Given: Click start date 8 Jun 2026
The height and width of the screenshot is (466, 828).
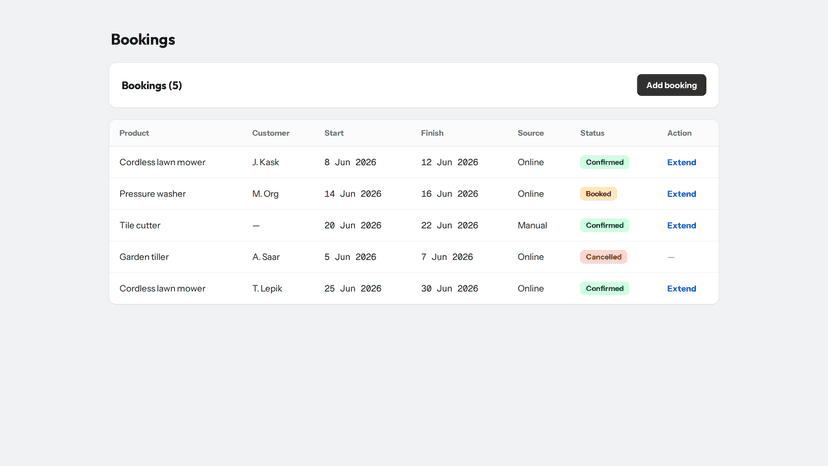Looking at the screenshot, I should (x=350, y=162).
